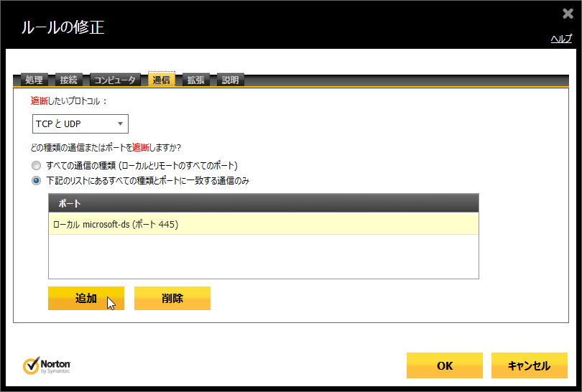Go to the 拡張 tab
This screenshot has width=582, height=392.
click(195, 80)
